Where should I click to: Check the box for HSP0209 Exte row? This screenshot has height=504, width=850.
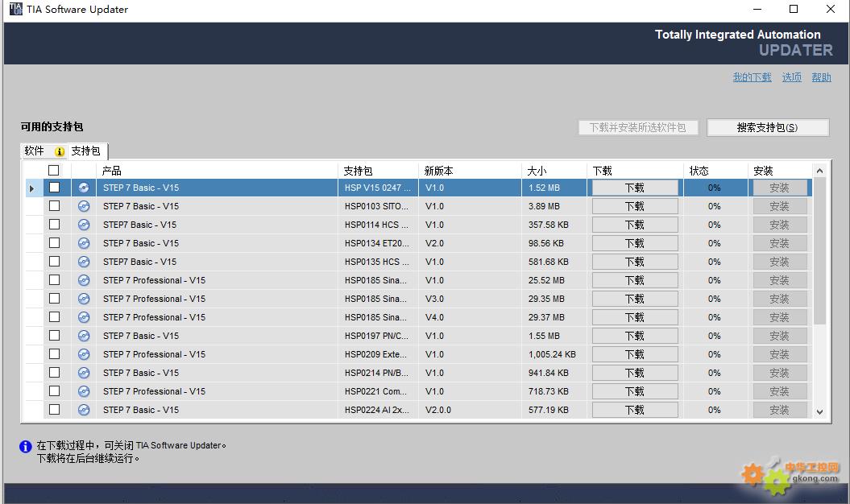(x=54, y=353)
